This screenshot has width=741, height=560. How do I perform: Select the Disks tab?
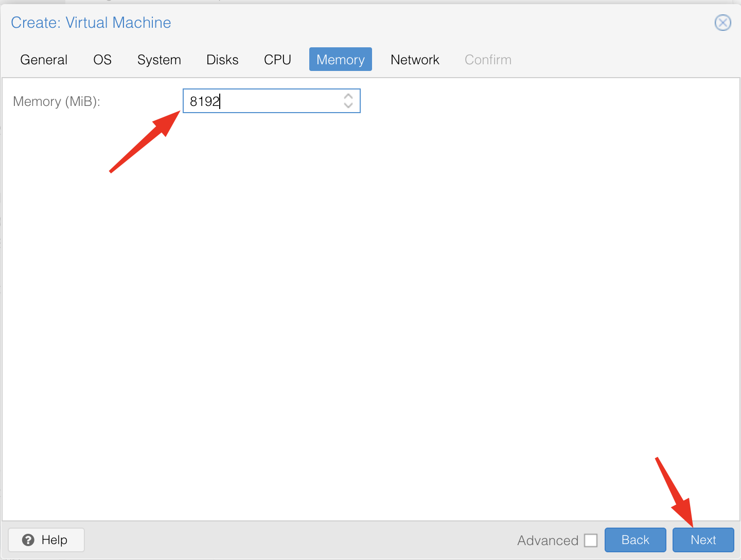[222, 60]
